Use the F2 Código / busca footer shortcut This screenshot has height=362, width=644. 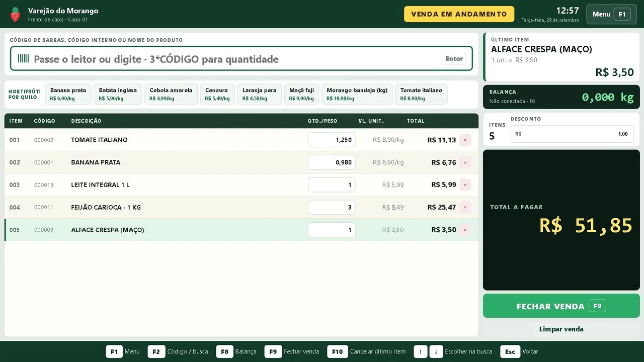click(178, 351)
